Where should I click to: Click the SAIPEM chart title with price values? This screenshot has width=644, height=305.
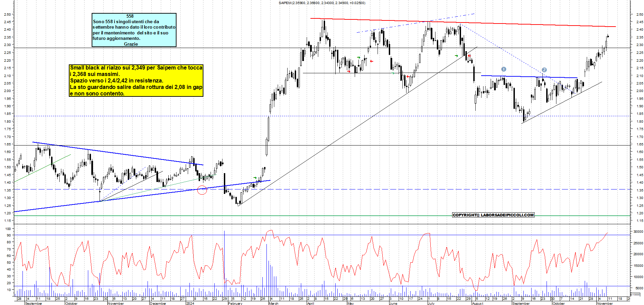(x=322, y=3)
